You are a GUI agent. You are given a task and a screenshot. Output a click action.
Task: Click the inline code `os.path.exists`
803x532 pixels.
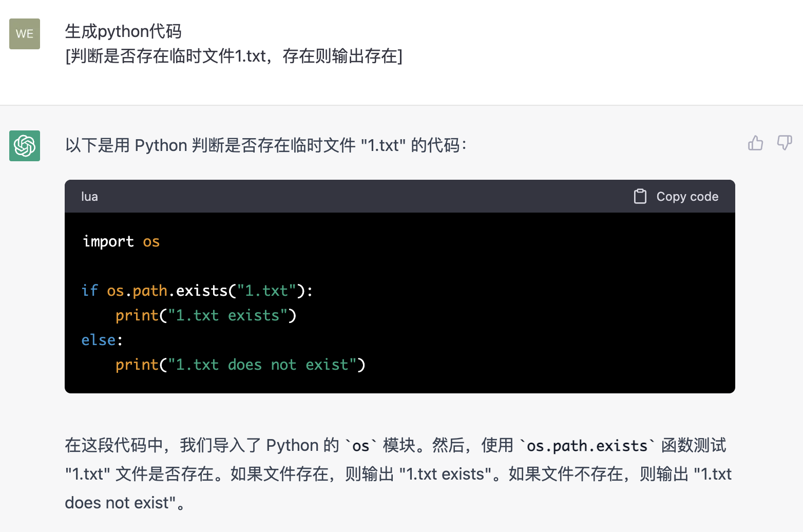[587, 446]
